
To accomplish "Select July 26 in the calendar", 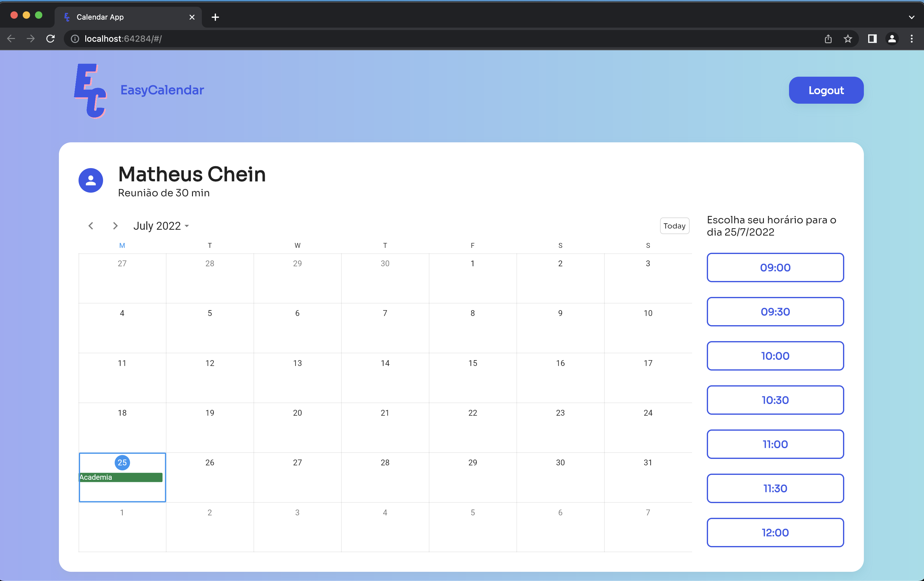I will pyautogui.click(x=210, y=477).
